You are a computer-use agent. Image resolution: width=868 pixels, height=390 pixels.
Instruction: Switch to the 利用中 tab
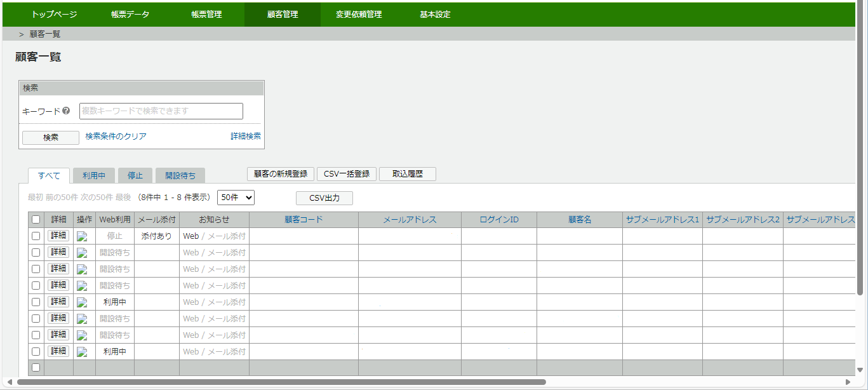click(93, 175)
